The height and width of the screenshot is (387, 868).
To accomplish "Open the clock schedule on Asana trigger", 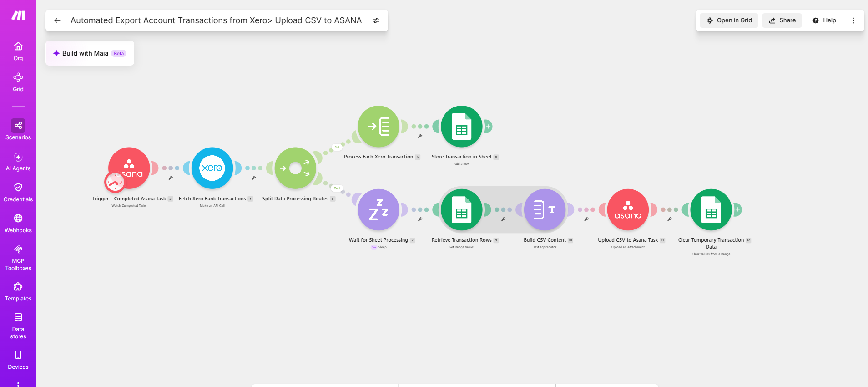I will 115,183.
